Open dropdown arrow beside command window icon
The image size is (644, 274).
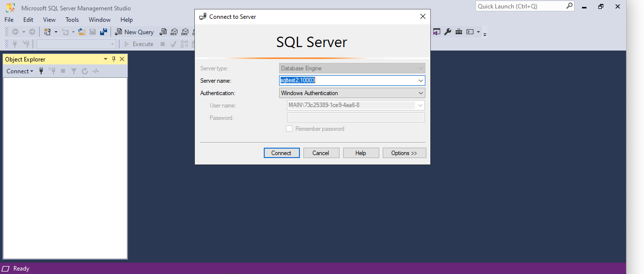point(478,32)
